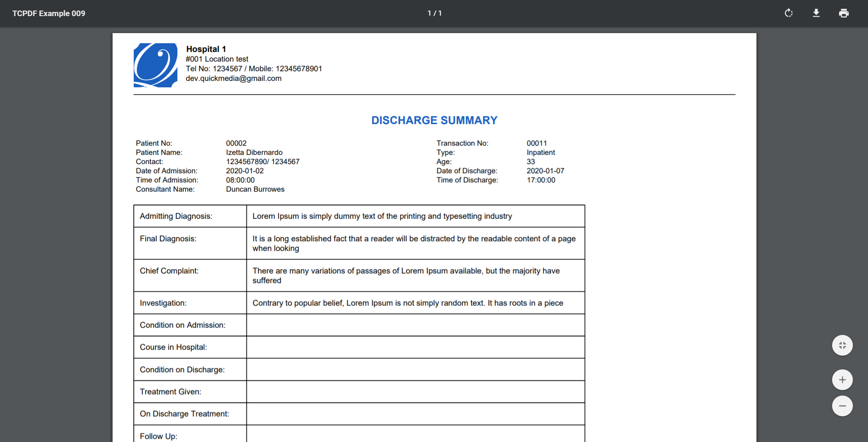The image size is (868, 442).
Task: Click the Date of Discharge value 2020-01-07
Action: (545, 171)
